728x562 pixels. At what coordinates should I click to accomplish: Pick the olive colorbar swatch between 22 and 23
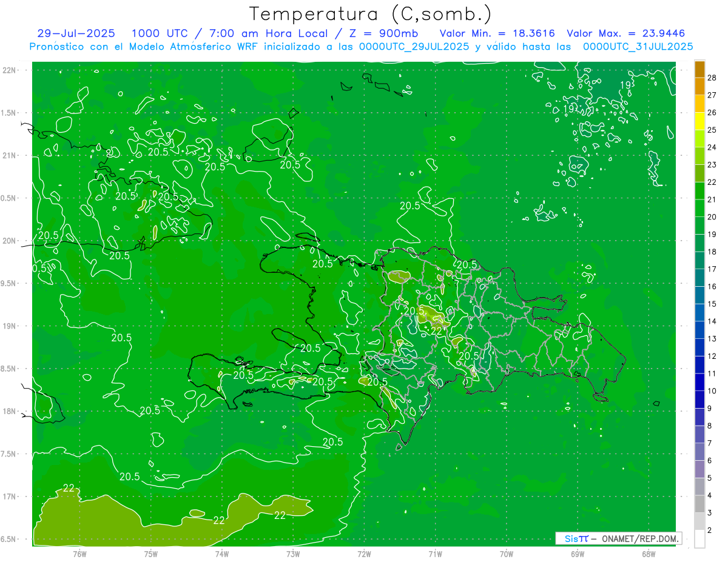pos(699,173)
